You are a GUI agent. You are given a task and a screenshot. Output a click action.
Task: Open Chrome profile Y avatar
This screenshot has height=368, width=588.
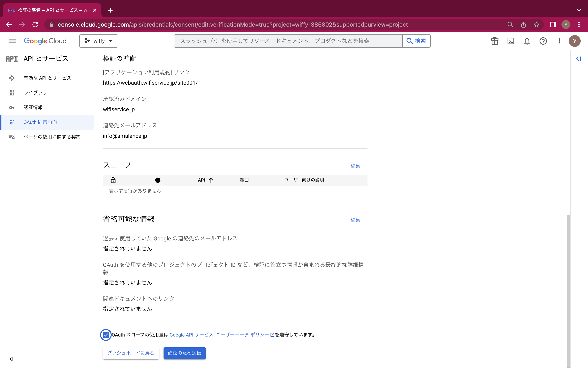click(566, 25)
